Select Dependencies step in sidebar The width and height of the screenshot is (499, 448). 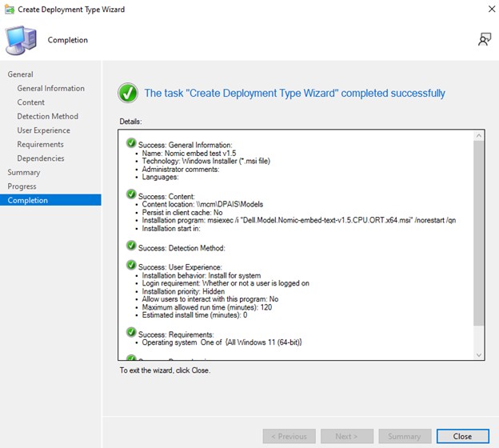[x=41, y=158]
